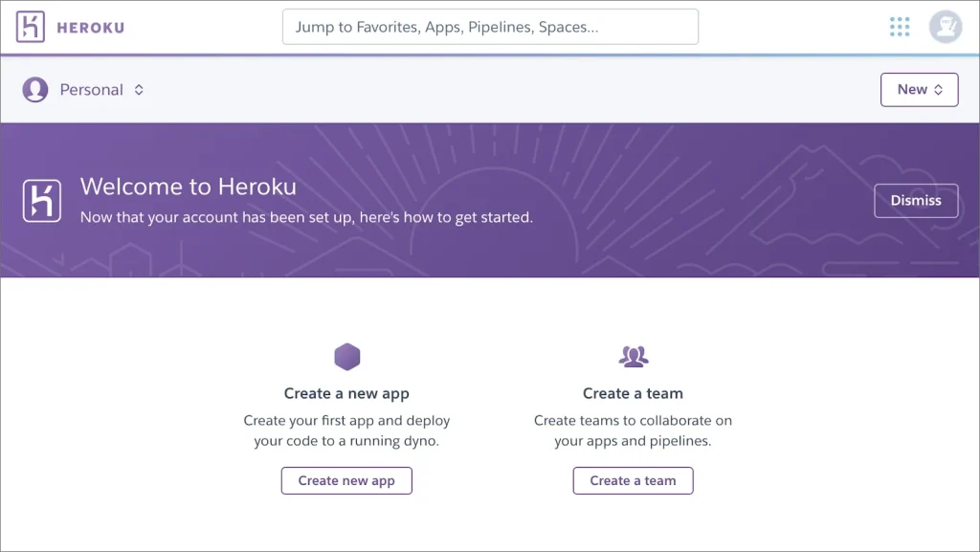980x552 pixels.
Task: Click the 'Welcome to Heroku' heading text
Action: point(189,187)
